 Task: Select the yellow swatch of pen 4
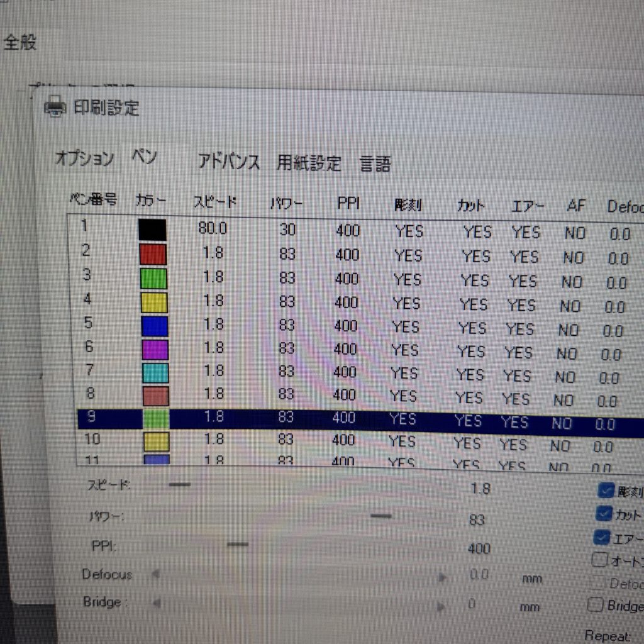click(153, 303)
